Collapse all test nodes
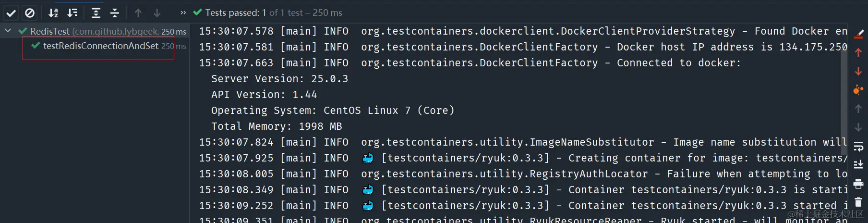Screen dimensions: 868x223 [115, 13]
